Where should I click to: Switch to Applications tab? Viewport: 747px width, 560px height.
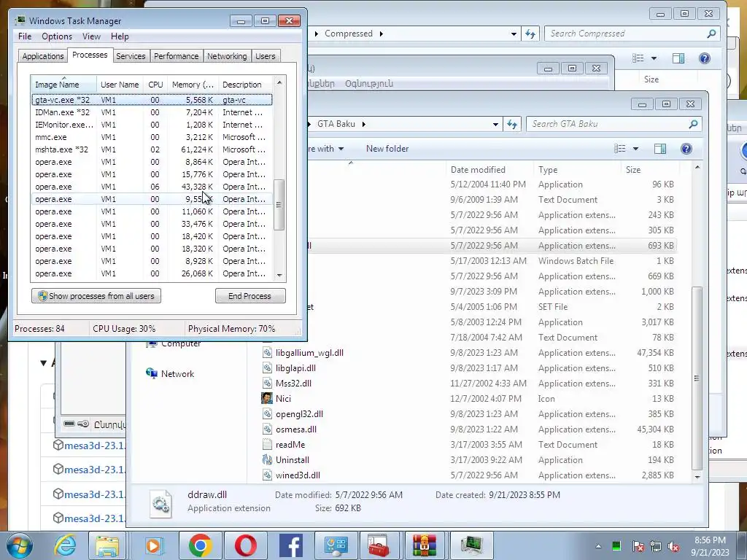(43, 55)
